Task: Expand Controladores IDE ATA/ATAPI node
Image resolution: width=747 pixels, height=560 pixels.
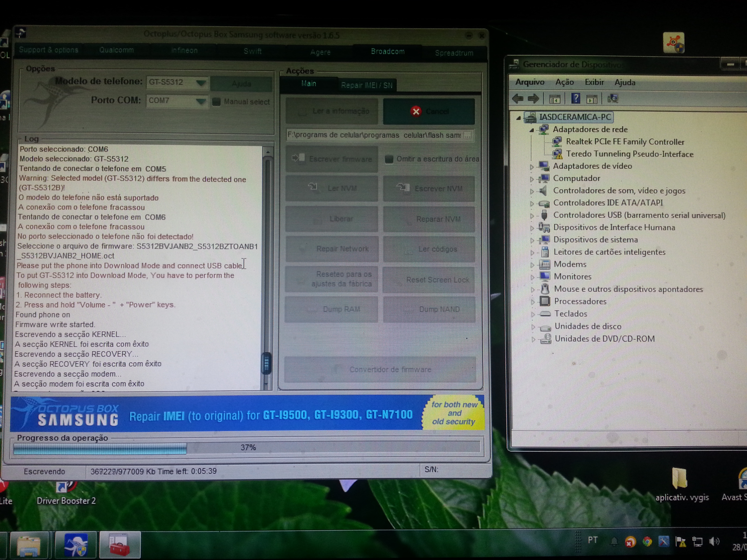Action: [532, 204]
